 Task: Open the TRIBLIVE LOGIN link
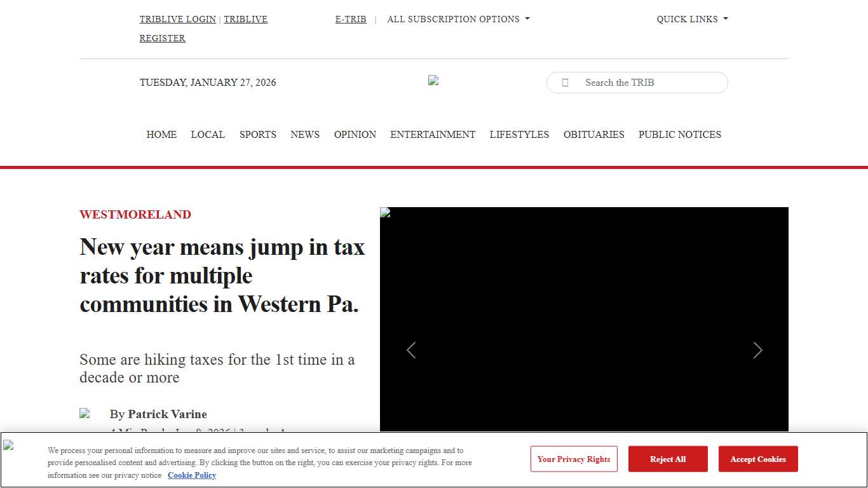tap(177, 19)
